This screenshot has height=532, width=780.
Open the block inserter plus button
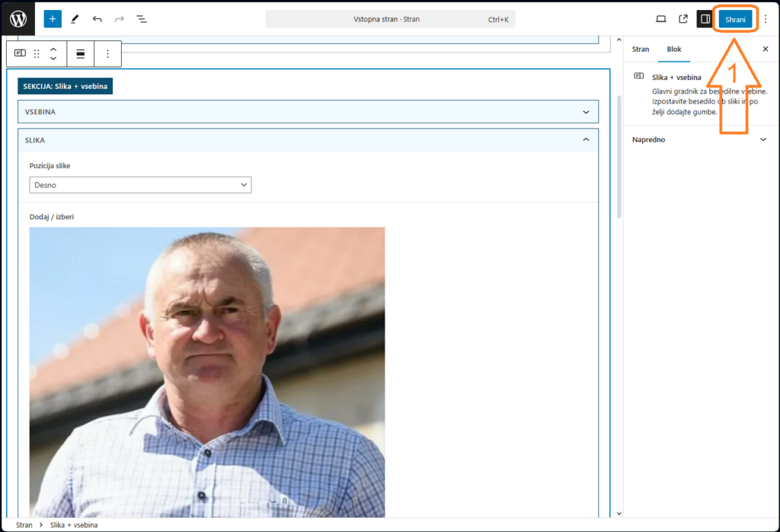click(x=53, y=19)
